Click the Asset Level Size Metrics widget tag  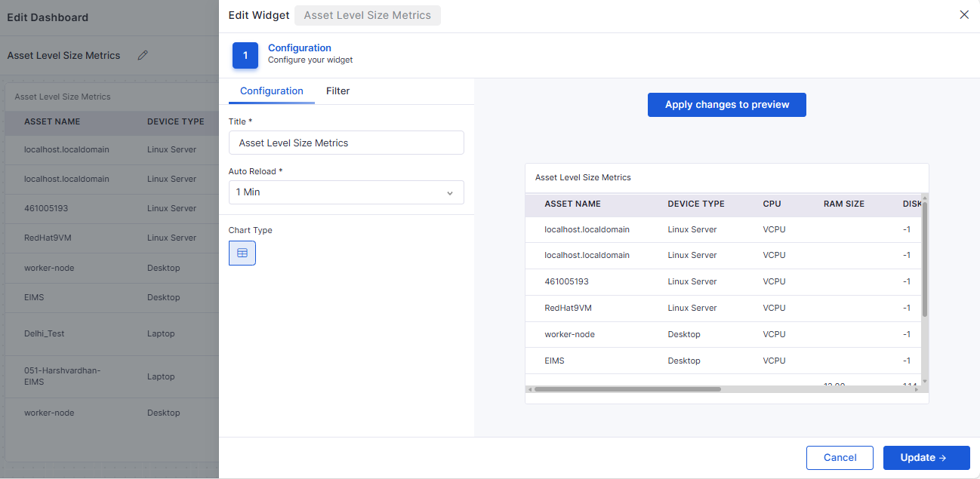point(368,15)
